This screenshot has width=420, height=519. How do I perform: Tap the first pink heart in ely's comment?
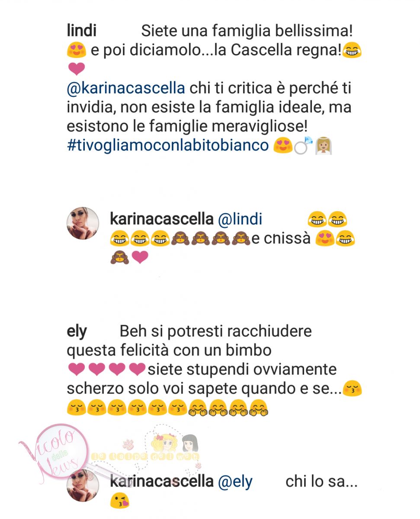pyautogui.click(x=77, y=370)
